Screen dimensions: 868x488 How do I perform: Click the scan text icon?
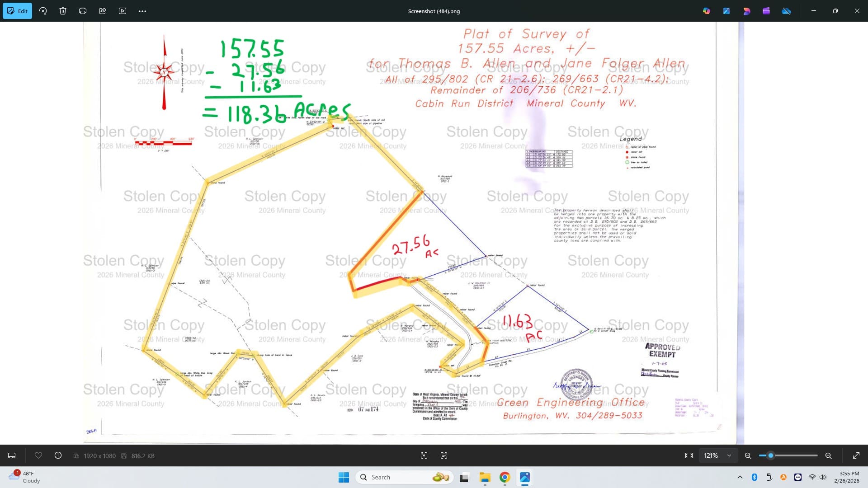[x=444, y=455]
